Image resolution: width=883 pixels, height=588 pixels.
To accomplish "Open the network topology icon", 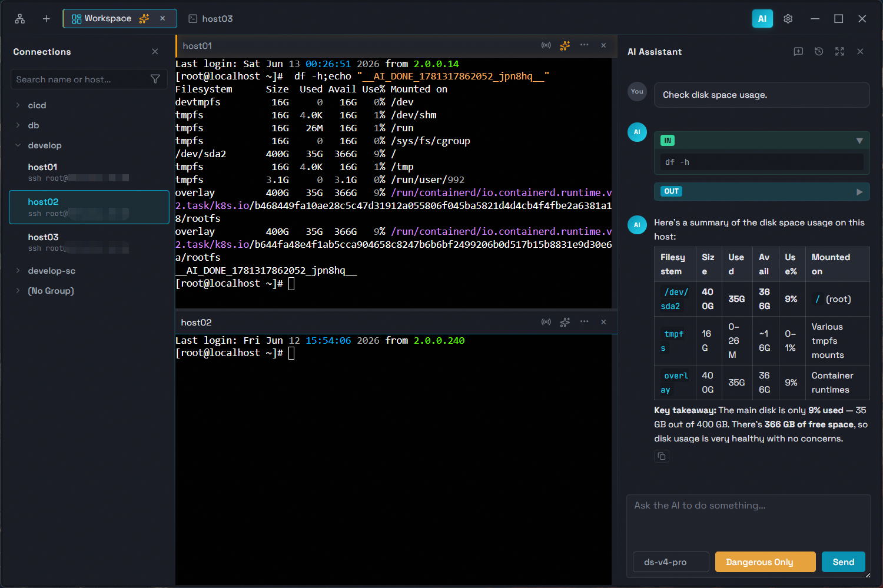I will tap(20, 19).
